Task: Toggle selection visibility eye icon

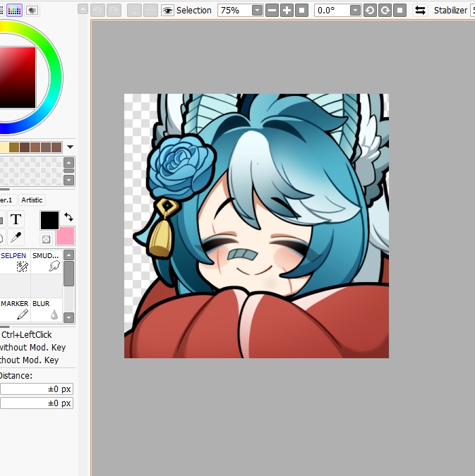Action: click(167, 11)
